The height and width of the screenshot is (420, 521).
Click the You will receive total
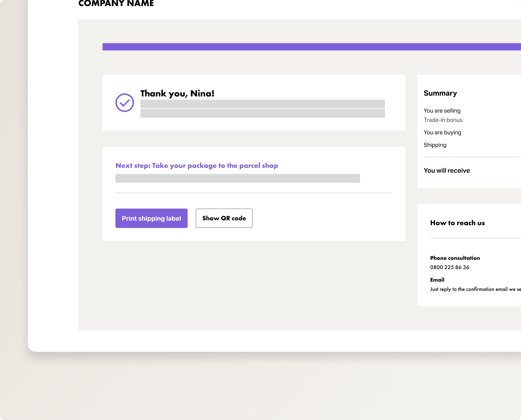[447, 171]
